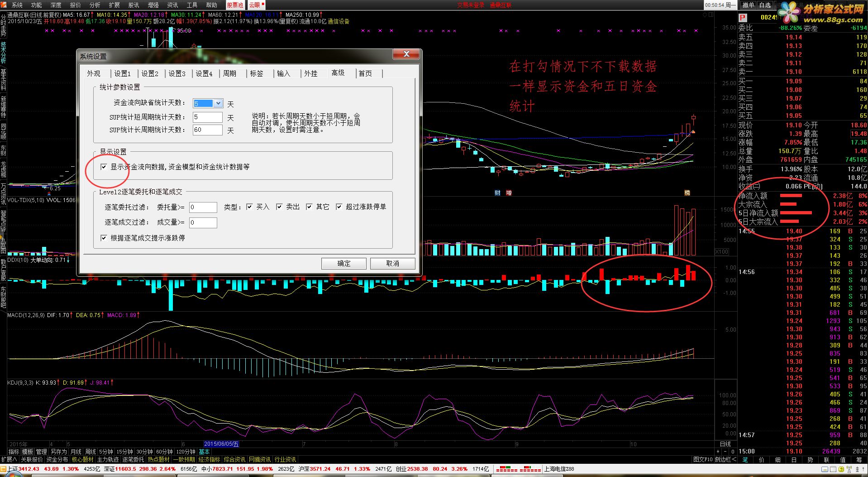Click the signal antenna icon in status bar

point(849,469)
